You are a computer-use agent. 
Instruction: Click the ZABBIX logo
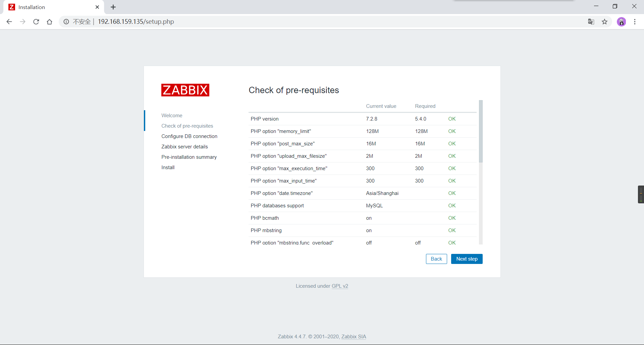185,90
